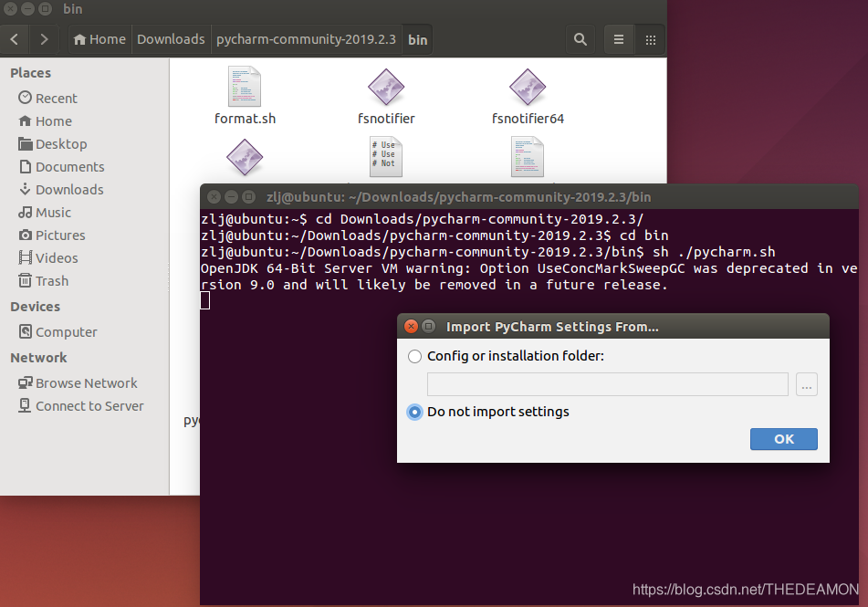Confirm the import dialog with OK
Viewport: 868px width, 607px height.
tap(784, 439)
